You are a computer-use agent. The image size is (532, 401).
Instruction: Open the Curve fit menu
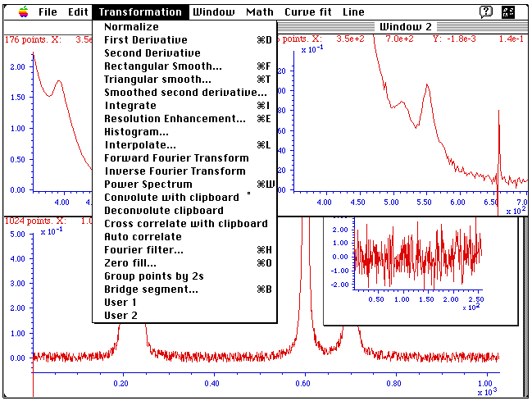pos(308,12)
